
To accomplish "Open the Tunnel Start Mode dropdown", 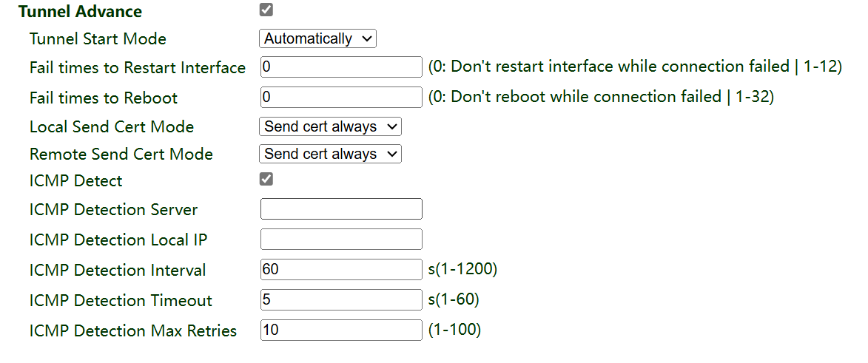I will pyautogui.click(x=317, y=38).
